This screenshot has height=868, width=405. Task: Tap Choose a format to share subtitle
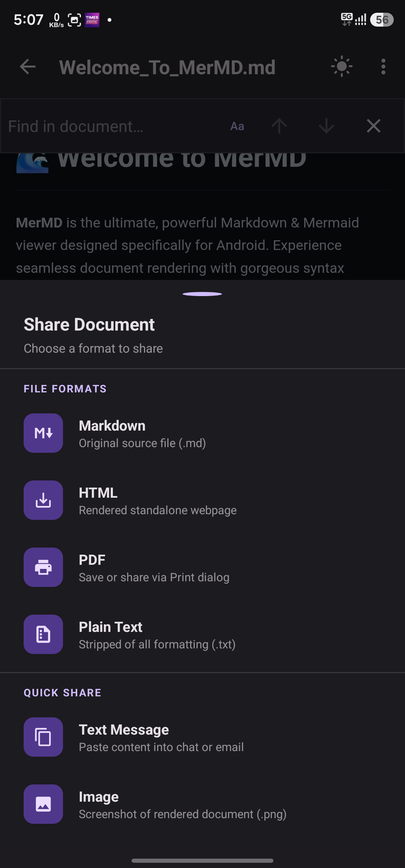(x=93, y=349)
